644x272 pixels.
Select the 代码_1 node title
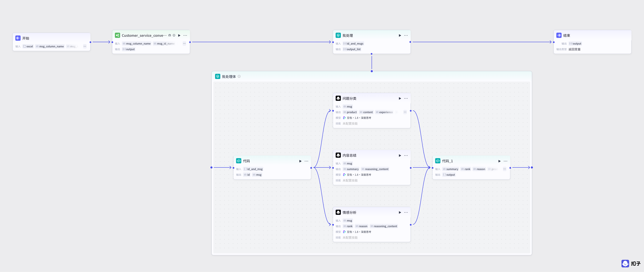tap(448, 161)
